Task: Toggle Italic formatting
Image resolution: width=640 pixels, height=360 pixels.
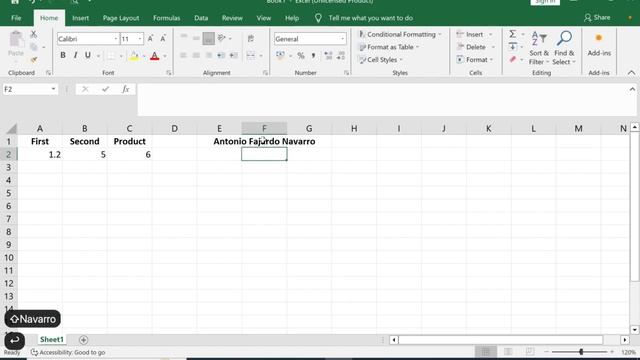Action: 75,56
